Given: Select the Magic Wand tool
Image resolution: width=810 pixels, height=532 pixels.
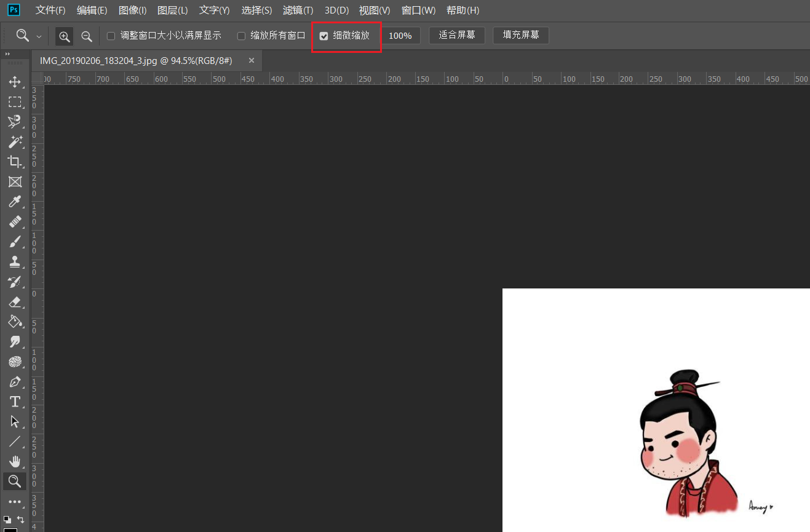Looking at the screenshot, I should click(x=15, y=141).
